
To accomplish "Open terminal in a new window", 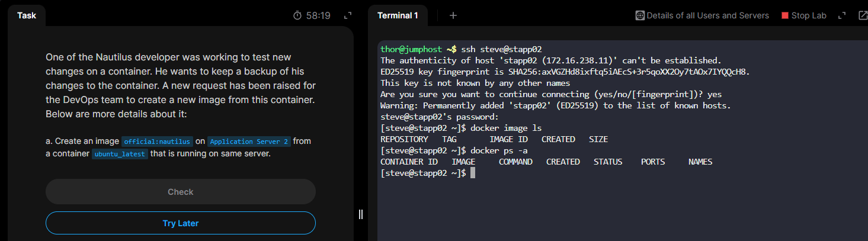I will [x=863, y=16].
